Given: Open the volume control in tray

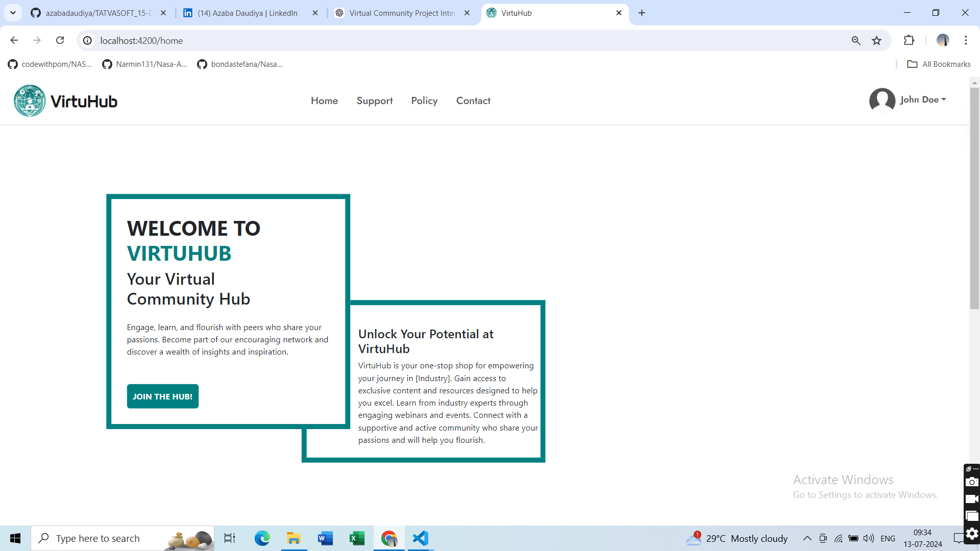Looking at the screenshot, I should (x=868, y=538).
